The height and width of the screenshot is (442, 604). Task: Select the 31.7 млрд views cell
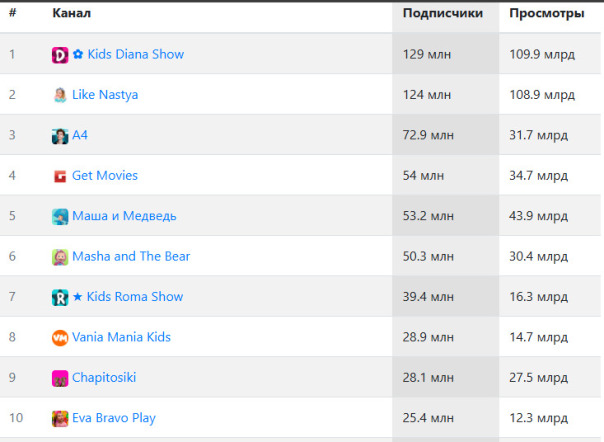click(x=550, y=135)
